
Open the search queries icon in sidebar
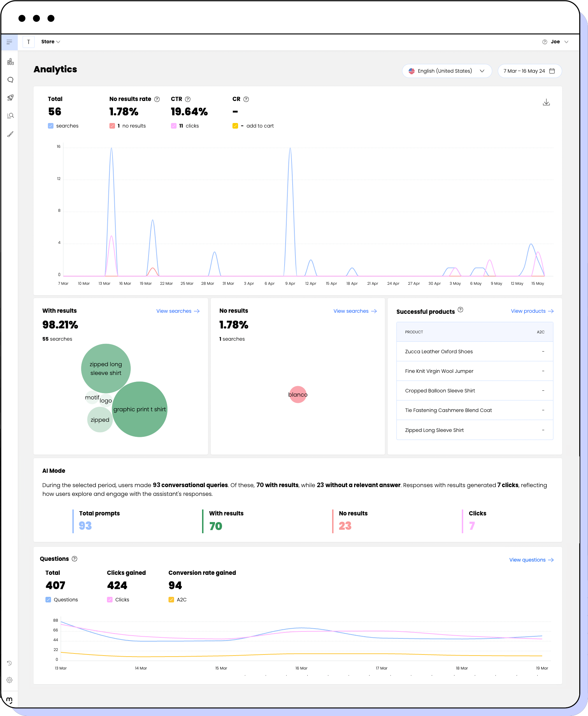coord(10,116)
